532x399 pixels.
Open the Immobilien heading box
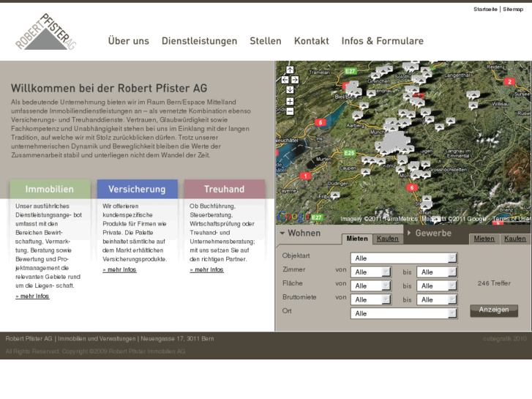[50, 189]
